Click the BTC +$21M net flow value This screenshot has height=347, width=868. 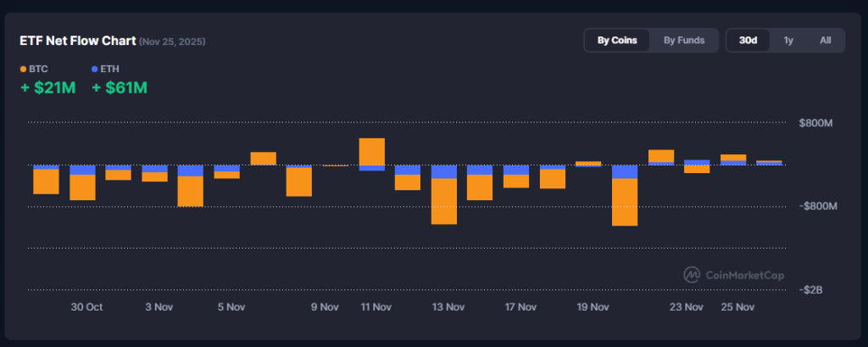[x=47, y=87]
